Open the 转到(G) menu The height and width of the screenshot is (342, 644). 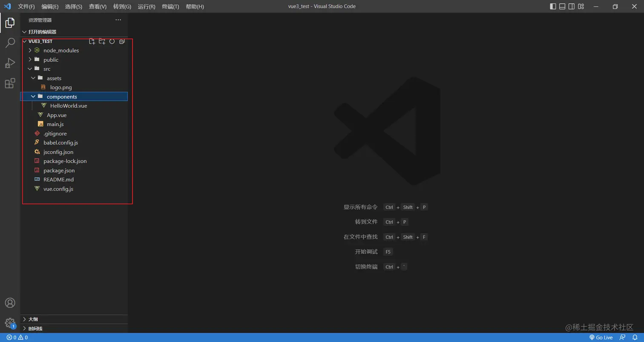(122, 6)
